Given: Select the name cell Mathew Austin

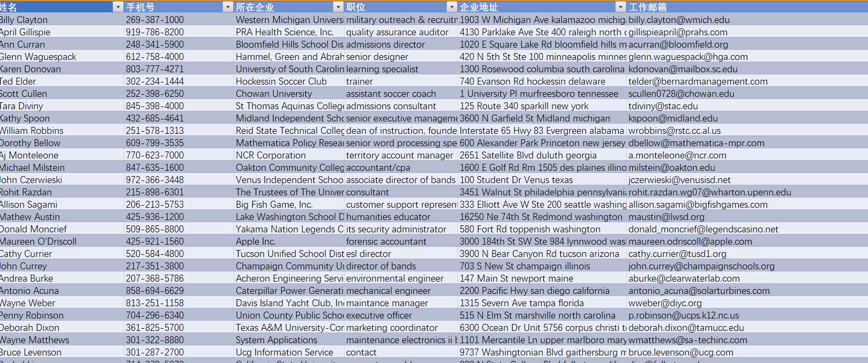Looking at the screenshot, I should pyautogui.click(x=62, y=217).
